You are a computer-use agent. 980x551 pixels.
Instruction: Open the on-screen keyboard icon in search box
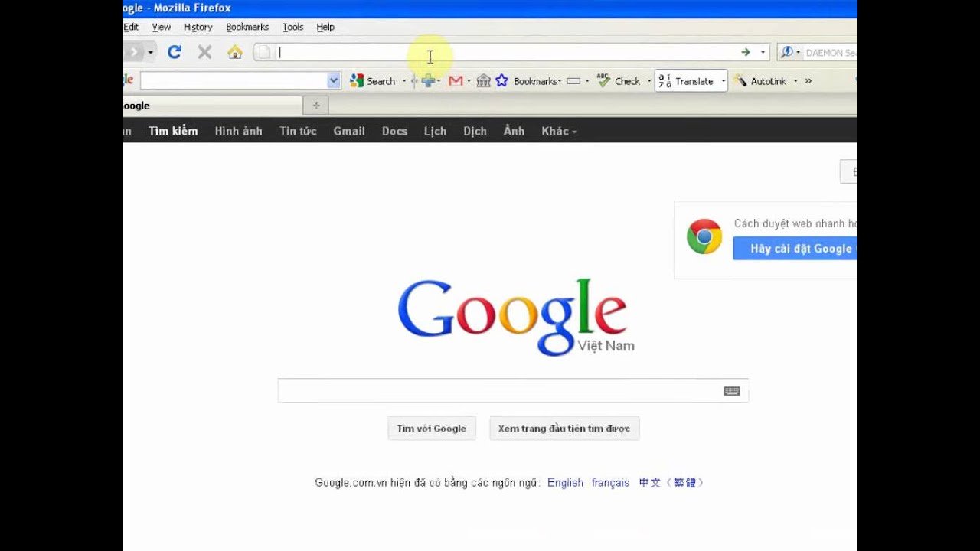click(732, 391)
